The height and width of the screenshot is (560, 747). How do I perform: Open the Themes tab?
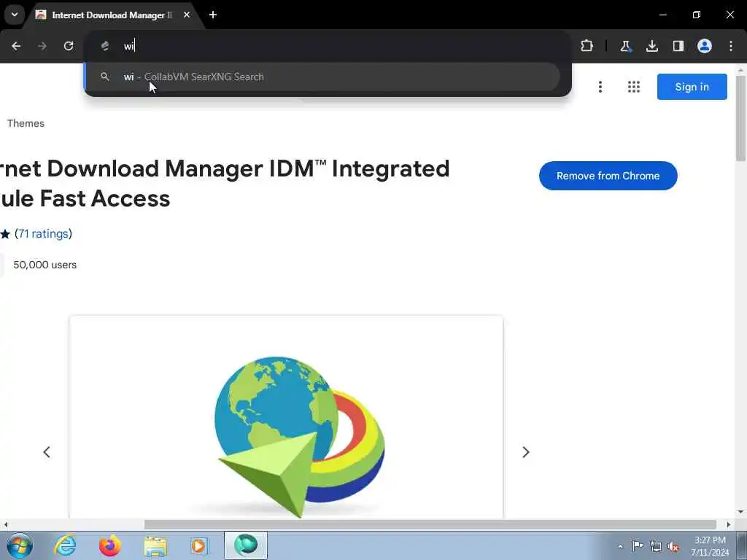point(26,123)
